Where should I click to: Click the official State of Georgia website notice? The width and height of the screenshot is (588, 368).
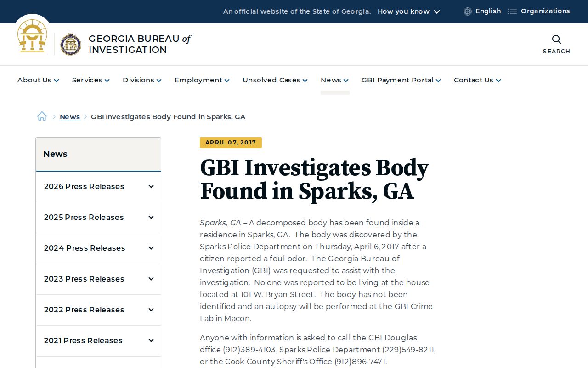point(297,11)
